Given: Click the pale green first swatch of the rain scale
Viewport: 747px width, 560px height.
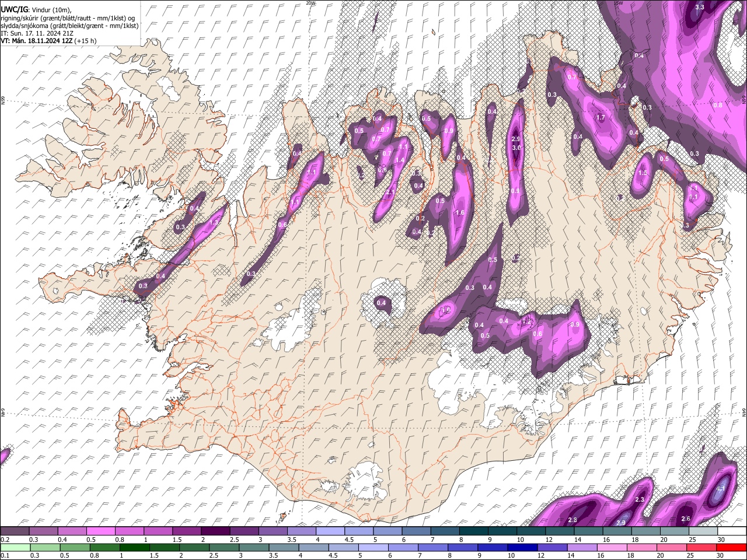Looking at the screenshot, I should 15,547.
